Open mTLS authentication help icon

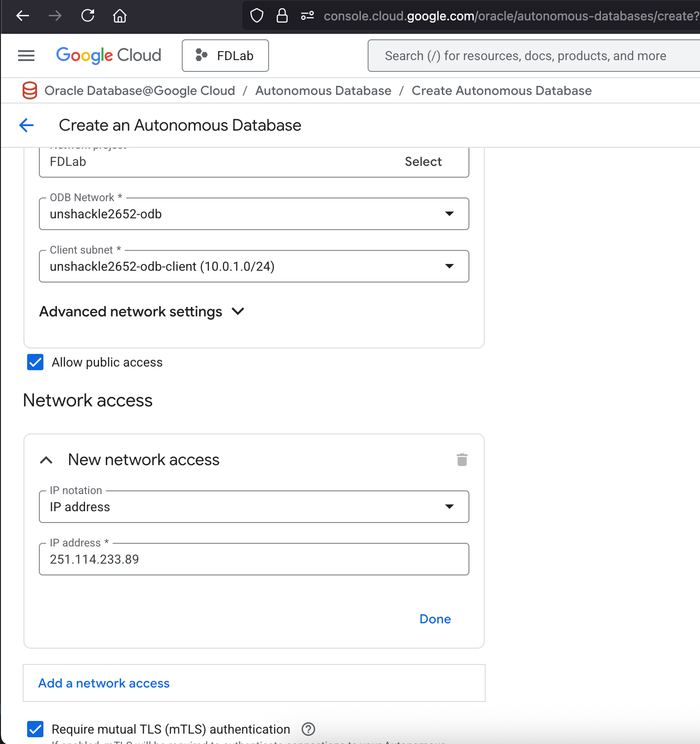click(308, 729)
